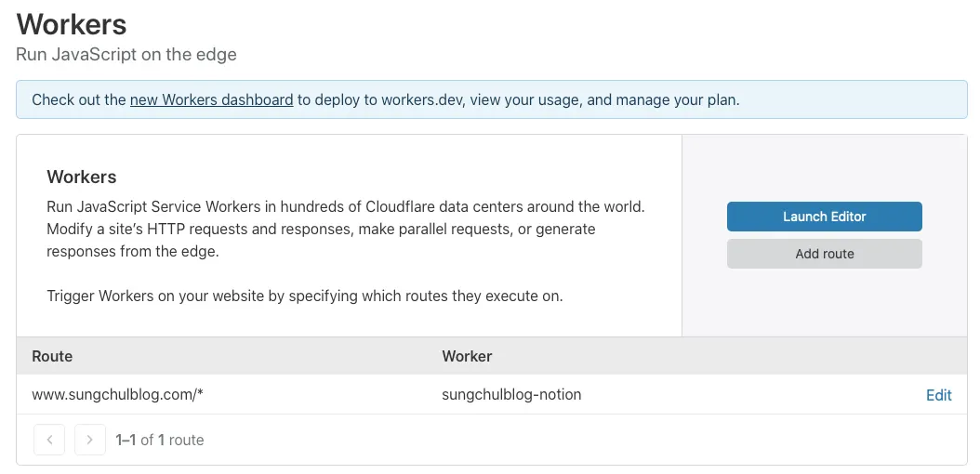Click the sungchulblog-notion worker name
This screenshot has width=980, height=474.
[511, 395]
